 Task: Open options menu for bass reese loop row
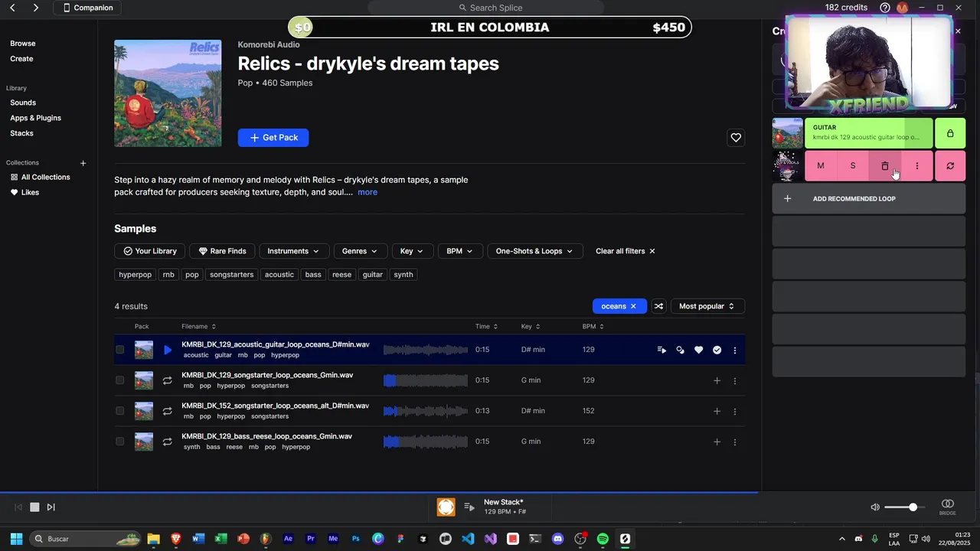coord(735,442)
